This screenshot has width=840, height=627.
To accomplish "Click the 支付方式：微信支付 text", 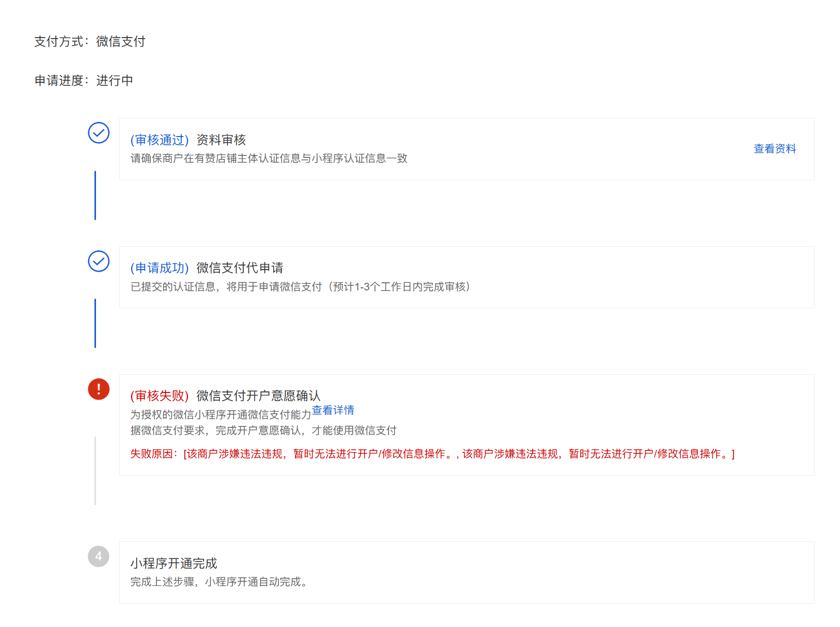I will [90, 42].
